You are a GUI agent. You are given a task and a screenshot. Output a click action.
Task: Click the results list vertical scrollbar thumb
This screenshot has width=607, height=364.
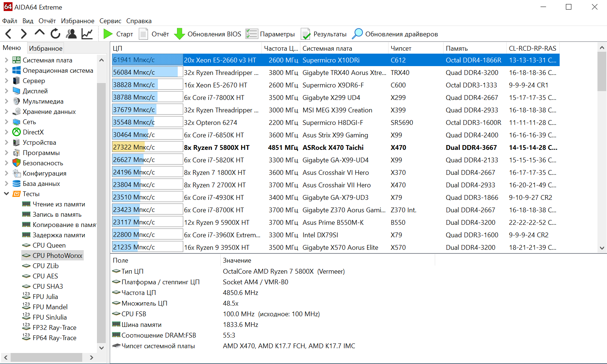coord(602,71)
